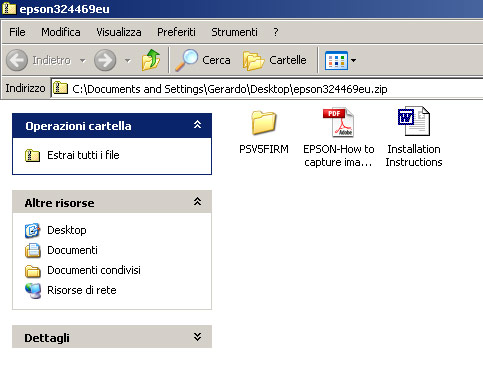Click the Documenti condivisi folder icon

[x=33, y=271]
